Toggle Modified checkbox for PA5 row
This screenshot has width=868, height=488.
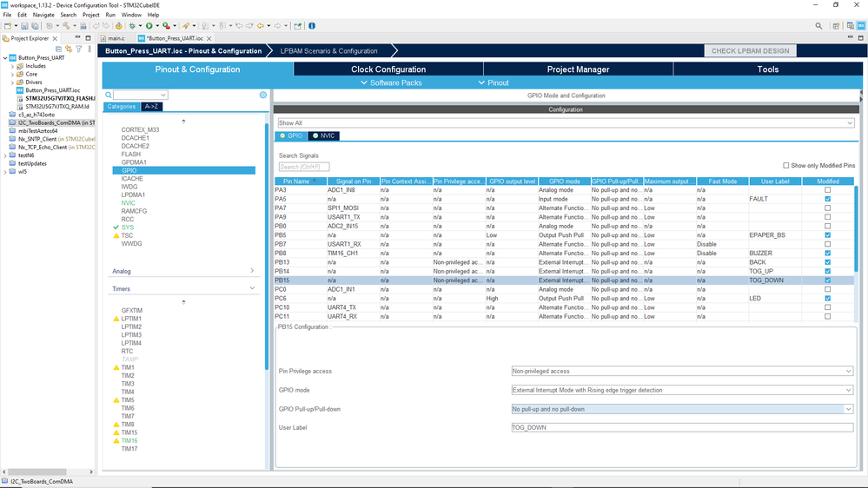click(x=827, y=199)
